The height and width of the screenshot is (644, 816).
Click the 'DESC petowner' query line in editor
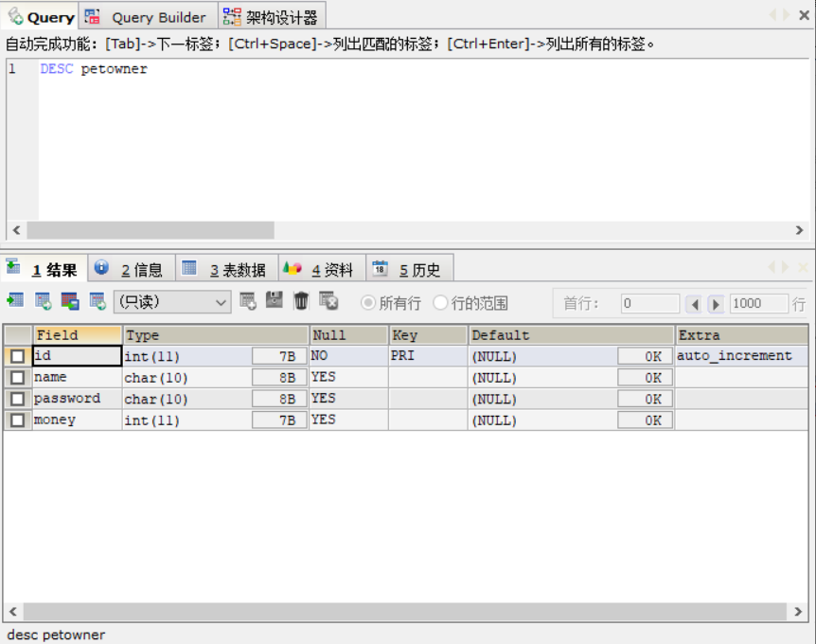point(94,69)
